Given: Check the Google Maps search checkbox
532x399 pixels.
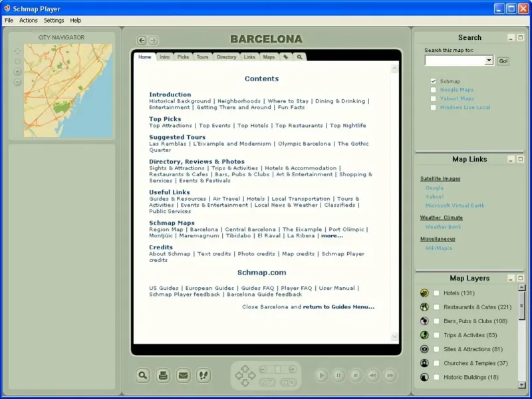Looking at the screenshot, I should pyautogui.click(x=434, y=90).
